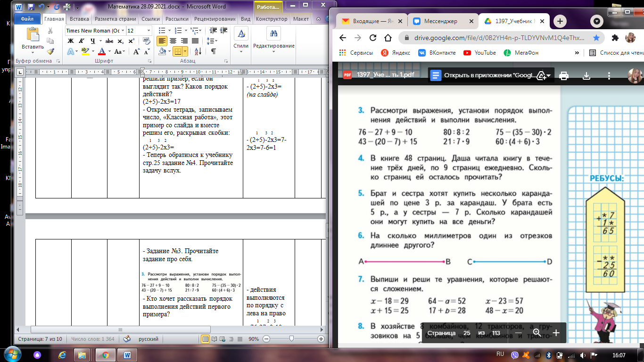Click the Copy icon in the Clipboard group
The height and width of the screenshot is (362, 644).
(x=50, y=41)
